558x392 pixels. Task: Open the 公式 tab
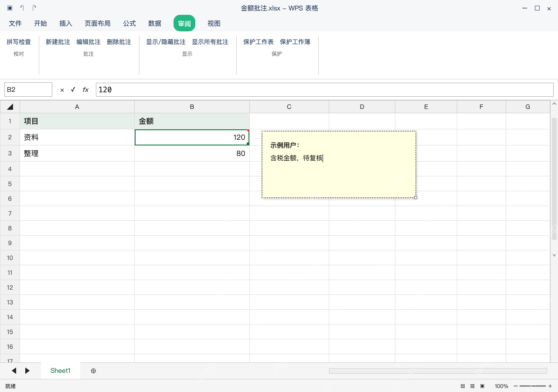129,24
